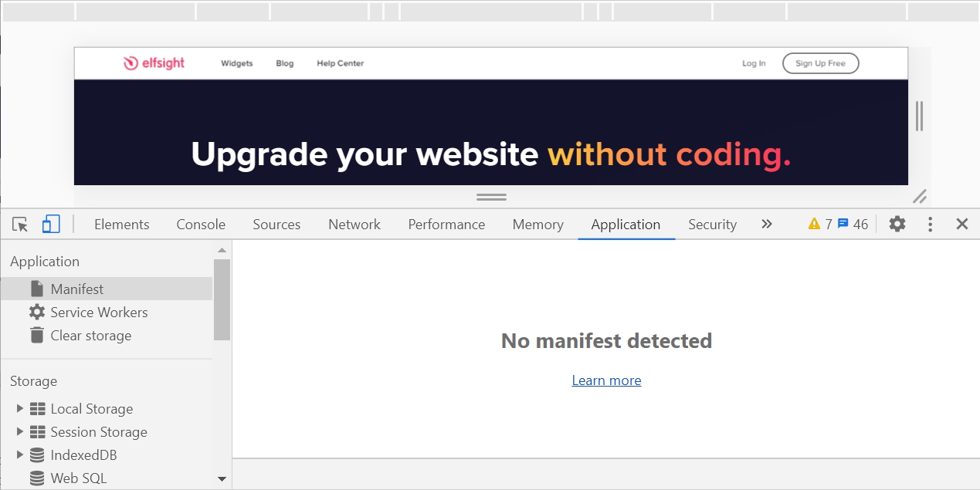Activate the inspect element cursor tool
This screenshot has width=980, height=490.
pyautogui.click(x=20, y=224)
